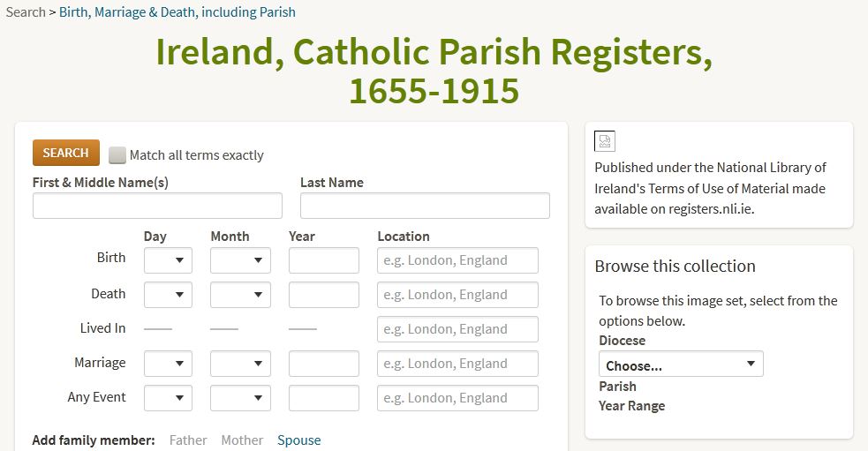The width and height of the screenshot is (868, 451).
Task: Click the Search breadcrumb link
Action: [x=25, y=12]
